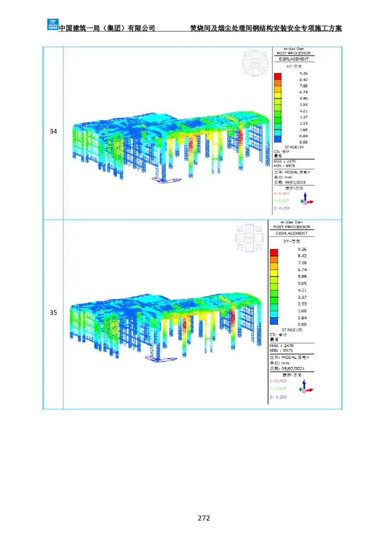Click TOP view button in upper view cube
This screenshot has height=555, width=392.
point(255,63)
